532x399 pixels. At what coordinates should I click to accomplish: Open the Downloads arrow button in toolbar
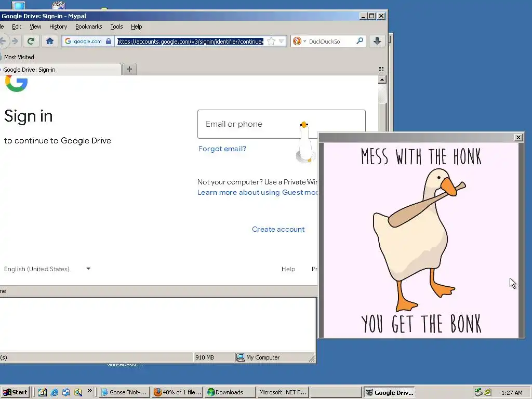tap(377, 41)
